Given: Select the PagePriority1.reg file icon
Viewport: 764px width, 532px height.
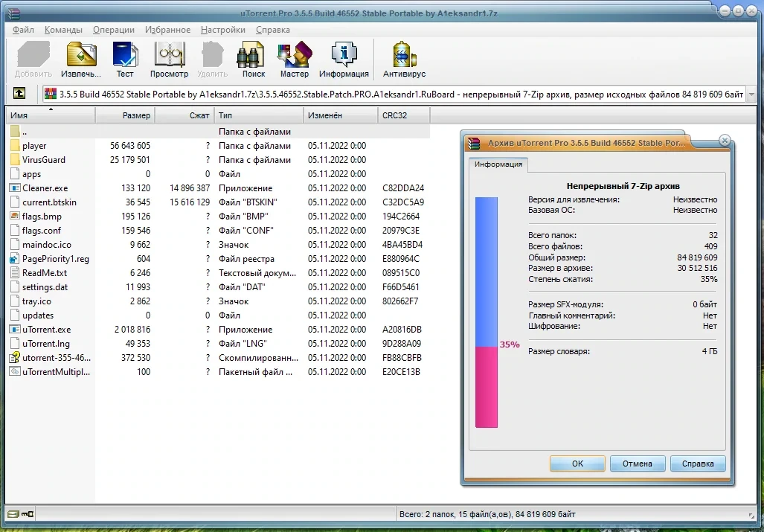Looking at the screenshot, I should [x=15, y=259].
